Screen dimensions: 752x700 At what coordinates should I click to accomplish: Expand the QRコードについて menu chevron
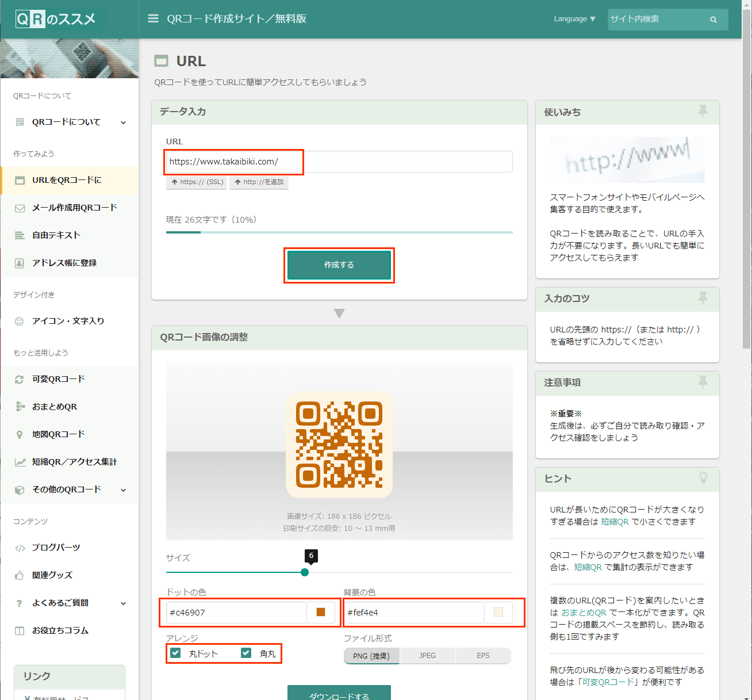(x=123, y=122)
